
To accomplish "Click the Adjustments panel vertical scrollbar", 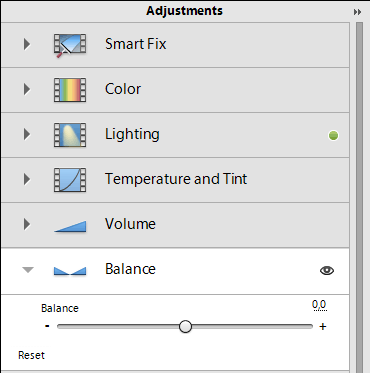I will pos(359,197).
